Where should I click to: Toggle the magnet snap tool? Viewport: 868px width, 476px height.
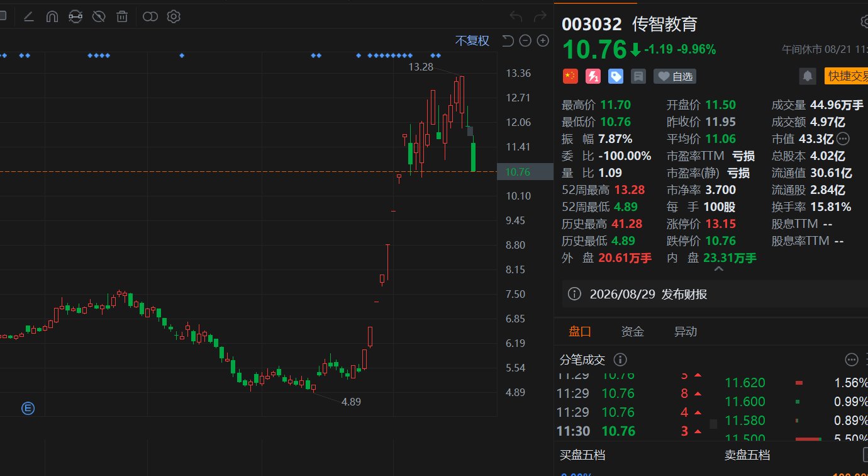52,16
